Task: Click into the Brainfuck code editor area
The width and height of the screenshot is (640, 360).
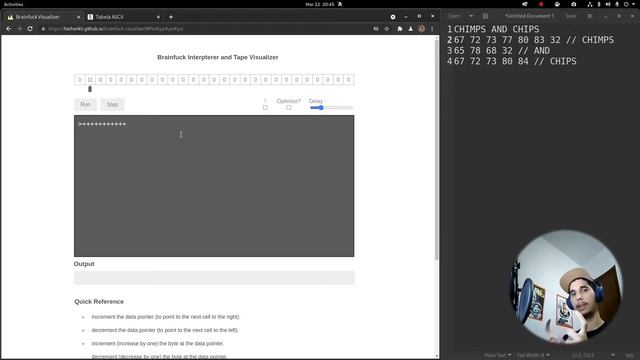Action: (x=214, y=186)
